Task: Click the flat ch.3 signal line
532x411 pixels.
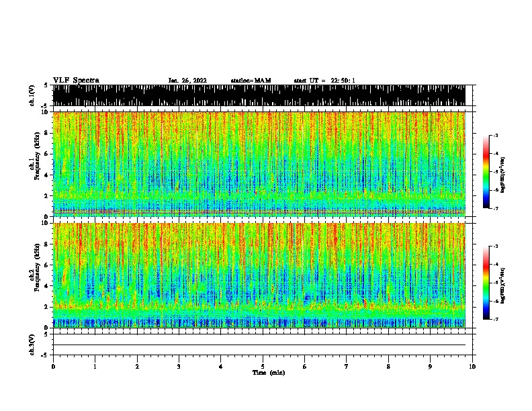Action: [259, 345]
